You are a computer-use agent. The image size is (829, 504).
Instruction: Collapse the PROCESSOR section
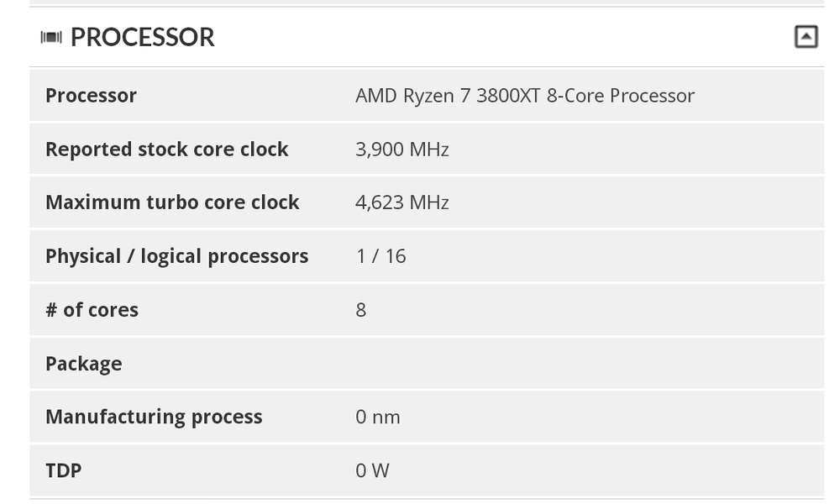coord(805,37)
